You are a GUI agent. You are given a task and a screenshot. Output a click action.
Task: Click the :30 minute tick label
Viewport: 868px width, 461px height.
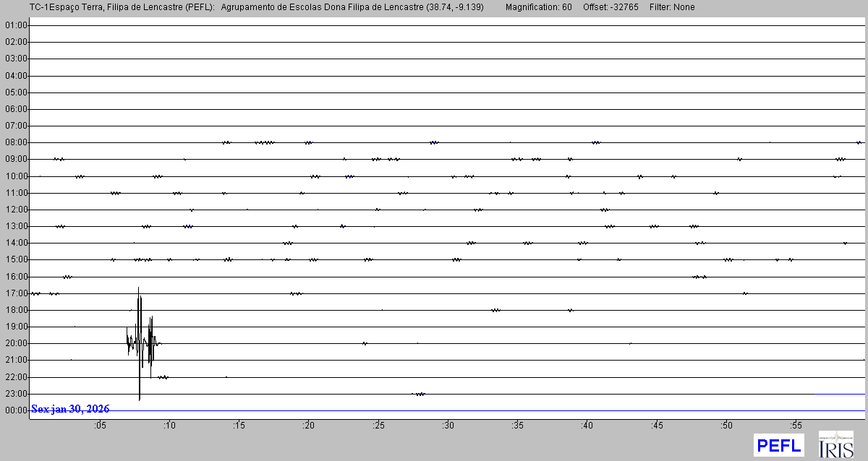(448, 426)
